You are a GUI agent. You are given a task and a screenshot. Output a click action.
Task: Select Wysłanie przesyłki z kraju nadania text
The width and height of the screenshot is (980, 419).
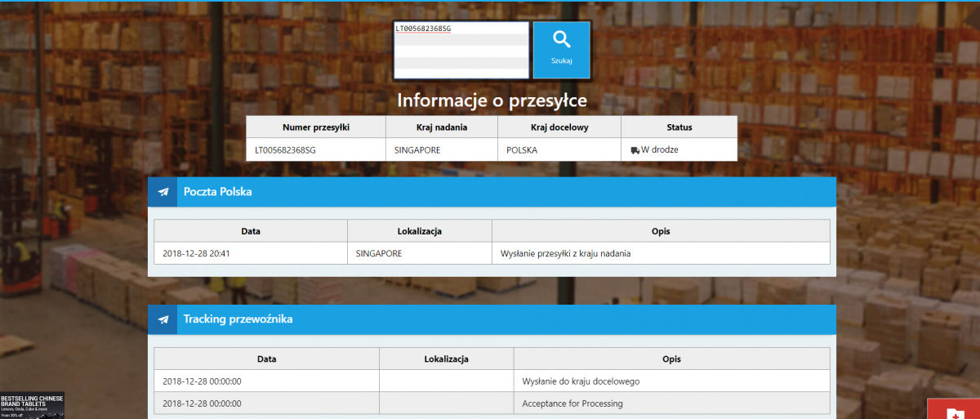point(565,253)
